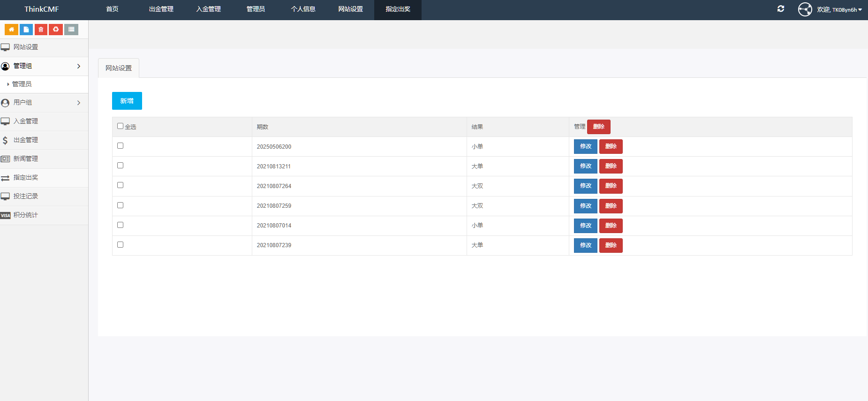Click the orange home shortcut icon
868x401 pixels.
11,30
